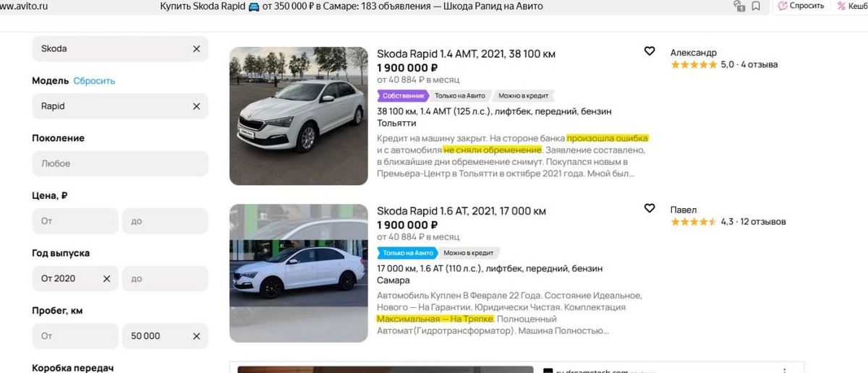The height and width of the screenshot is (373, 868).
Task: Open the tracker protection icon in the address bar
Action: point(739,6)
